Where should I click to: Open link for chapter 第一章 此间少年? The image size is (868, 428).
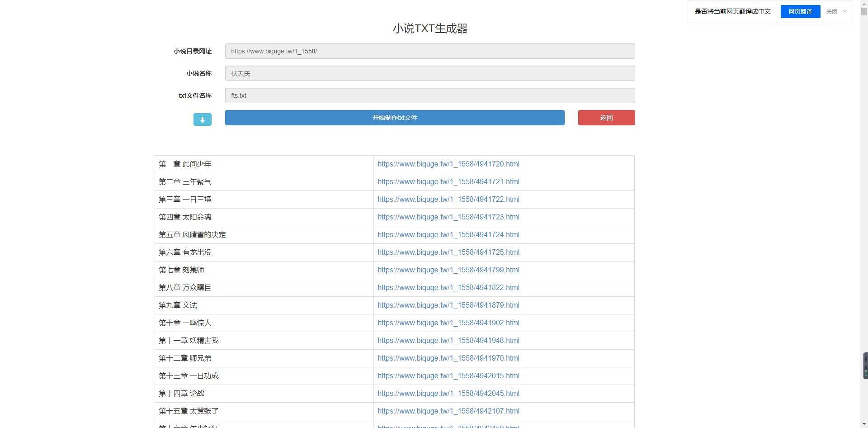pyautogui.click(x=448, y=164)
